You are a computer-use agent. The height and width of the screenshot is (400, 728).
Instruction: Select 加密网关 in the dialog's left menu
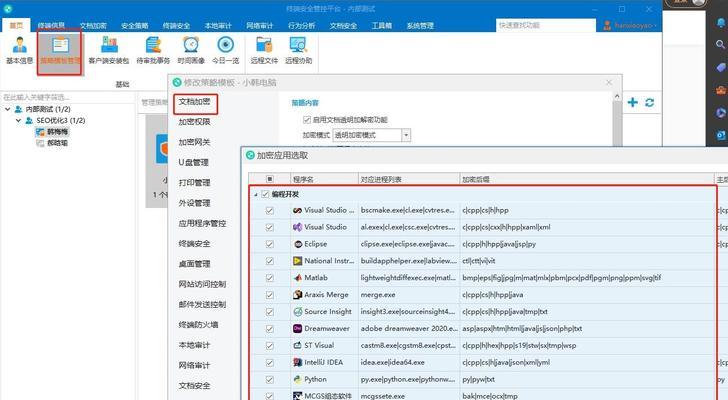pyautogui.click(x=195, y=142)
